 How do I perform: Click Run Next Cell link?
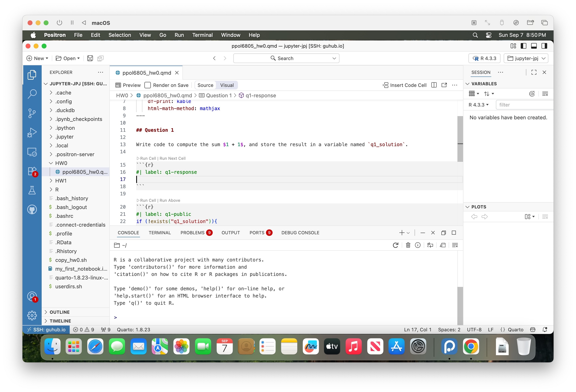tap(172, 158)
